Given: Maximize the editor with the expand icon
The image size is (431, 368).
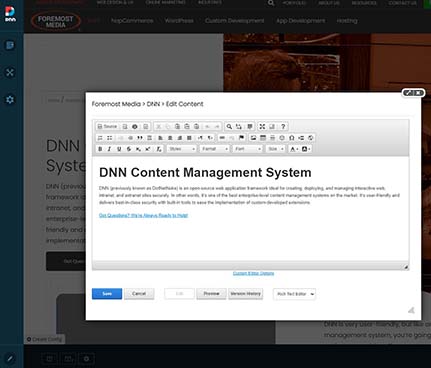Looking at the screenshot, I should click(x=262, y=127).
